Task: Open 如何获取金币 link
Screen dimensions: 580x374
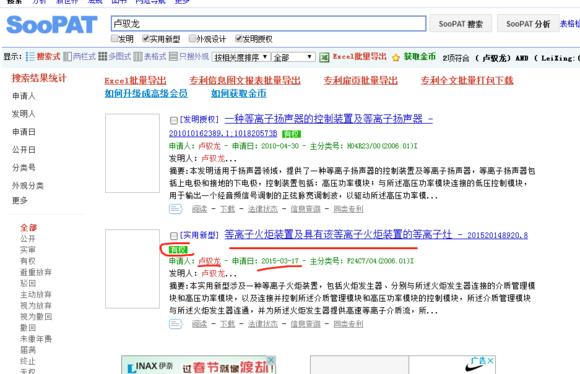Action: 239,93
